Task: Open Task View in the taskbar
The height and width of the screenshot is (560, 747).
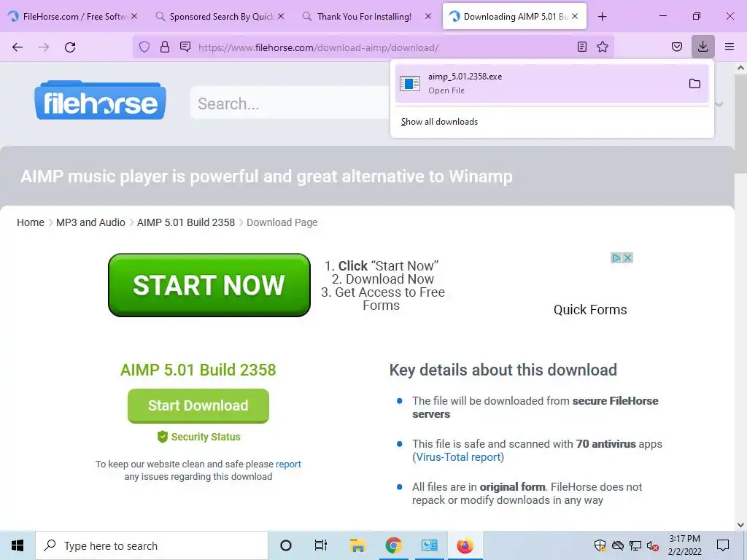Action: (x=321, y=545)
